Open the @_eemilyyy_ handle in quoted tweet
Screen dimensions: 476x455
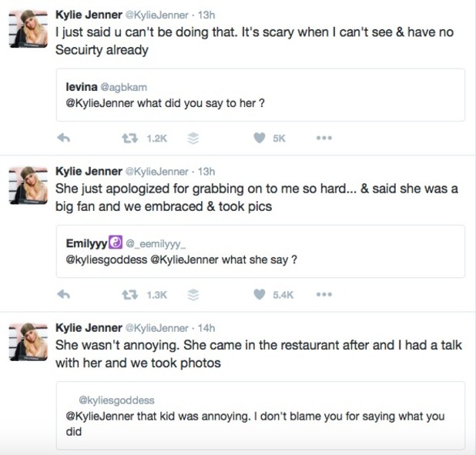(156, 244)
